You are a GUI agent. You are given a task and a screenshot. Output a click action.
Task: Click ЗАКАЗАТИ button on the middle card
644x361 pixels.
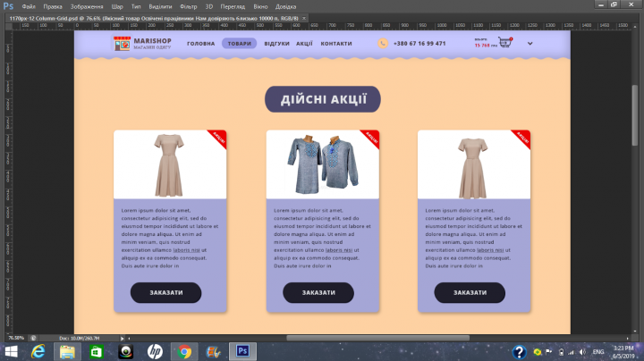click(x=318, y=292)
